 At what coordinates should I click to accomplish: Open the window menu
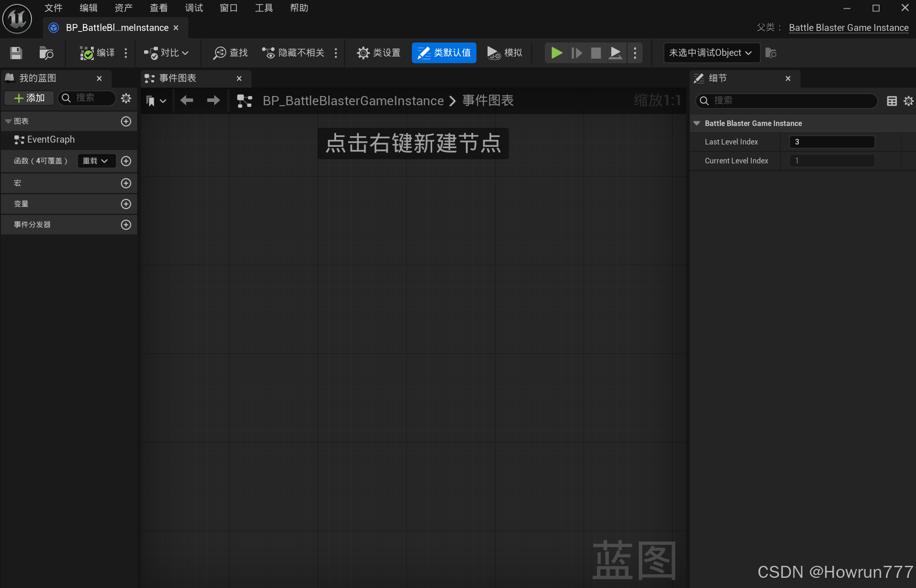click(x=229, y=8)
